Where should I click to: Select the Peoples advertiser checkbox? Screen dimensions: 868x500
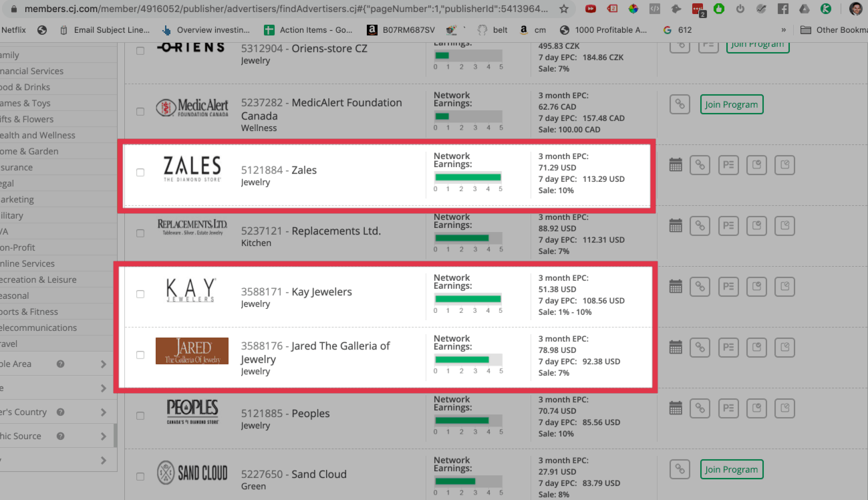point(140,416)
